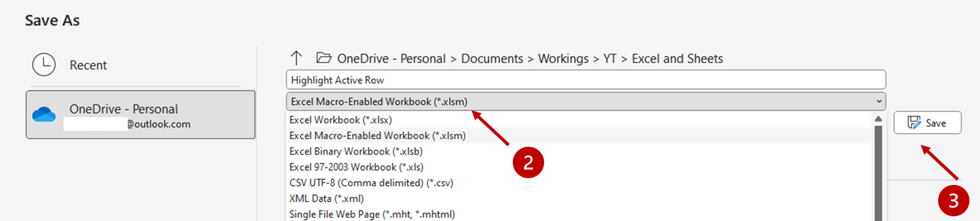Select Excel Workbook (*.xlsx) option

coord(340,120)
